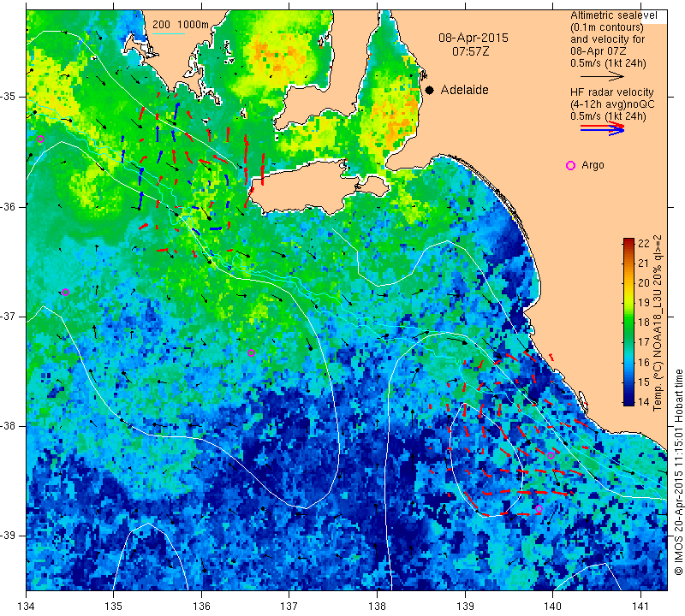Click the dark blue bottom of the color bar

[628, 402]
